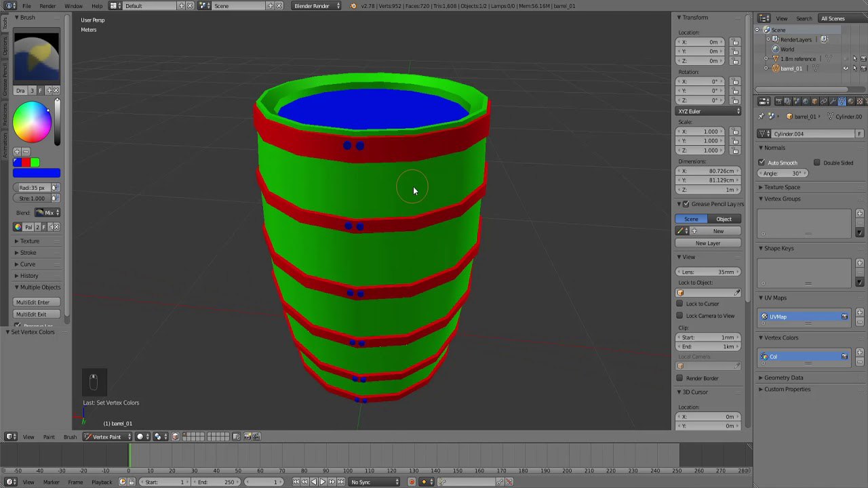Open the World properties tab icon
Screen dimensions: 868x488
point(806,102)
